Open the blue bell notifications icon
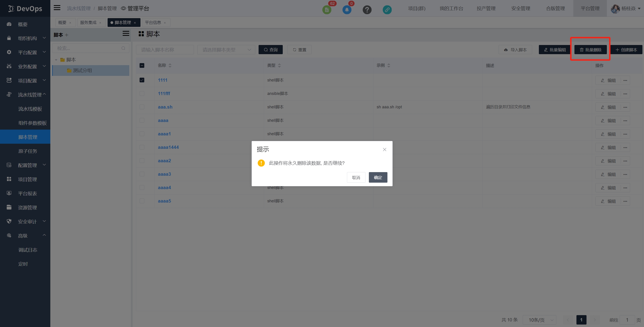Screen dimensions: 644x327 click(347, 10)
